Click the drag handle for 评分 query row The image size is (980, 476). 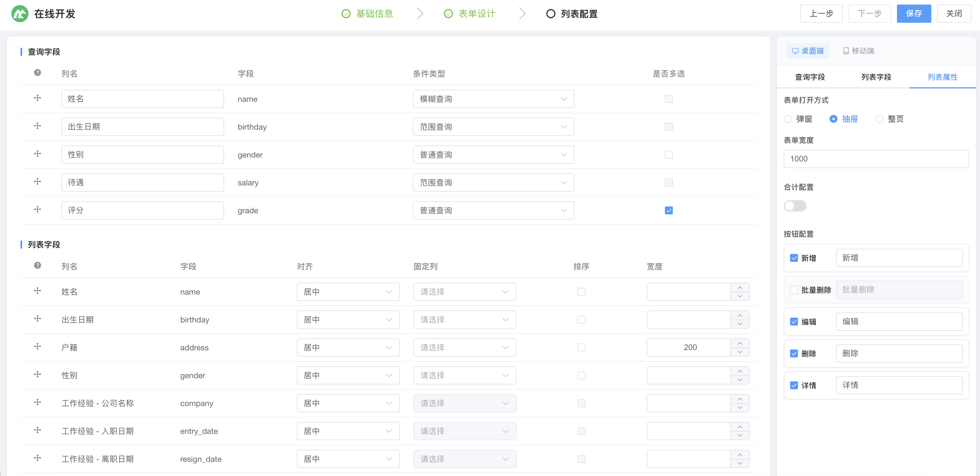(37, 210)
